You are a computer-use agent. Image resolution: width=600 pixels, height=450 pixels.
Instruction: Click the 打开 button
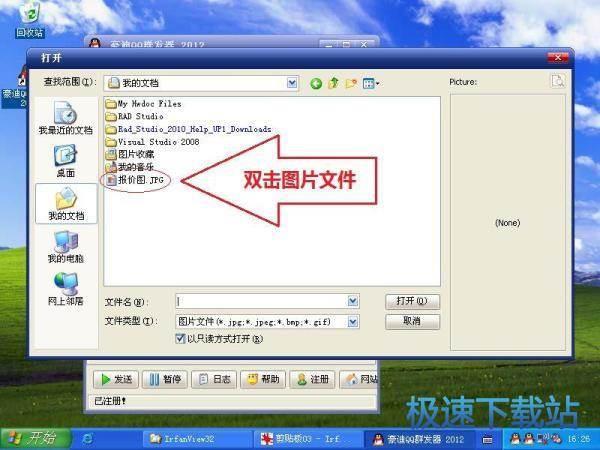coord(412,302)
